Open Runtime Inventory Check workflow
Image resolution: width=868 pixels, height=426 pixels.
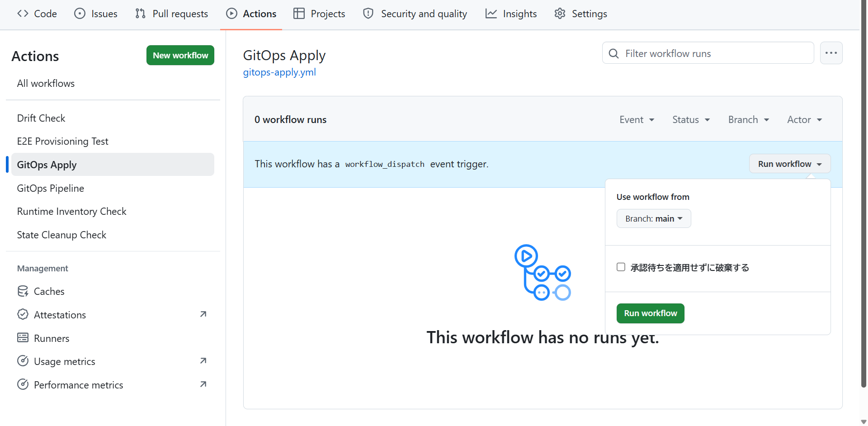113,211
